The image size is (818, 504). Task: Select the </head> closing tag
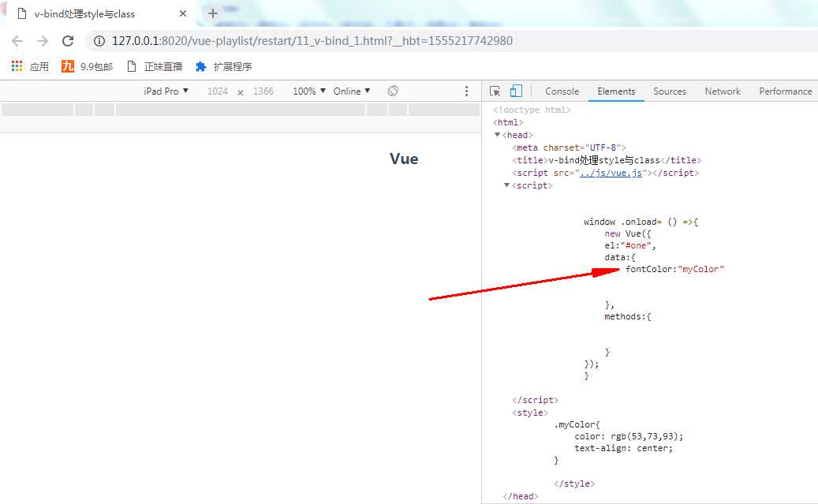pos(520,496)
